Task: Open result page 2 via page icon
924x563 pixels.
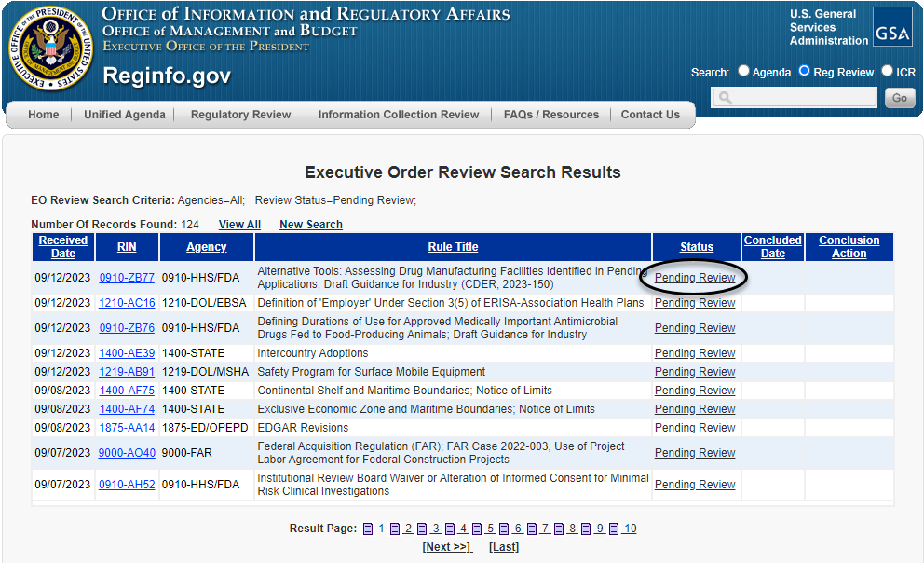Action: click(x=395, y=529)
